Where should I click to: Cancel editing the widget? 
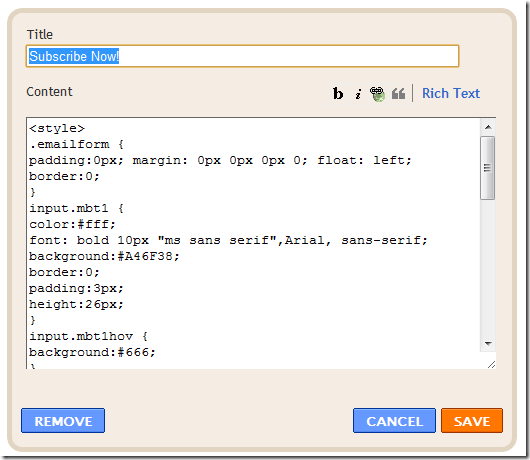[x=394, y=421]
